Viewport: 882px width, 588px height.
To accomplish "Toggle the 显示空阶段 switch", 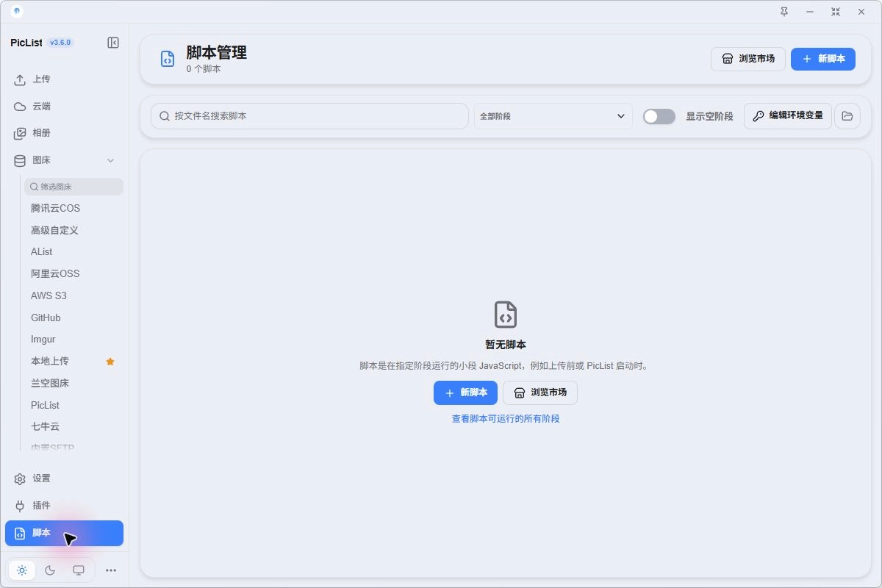I will (659, 116).
